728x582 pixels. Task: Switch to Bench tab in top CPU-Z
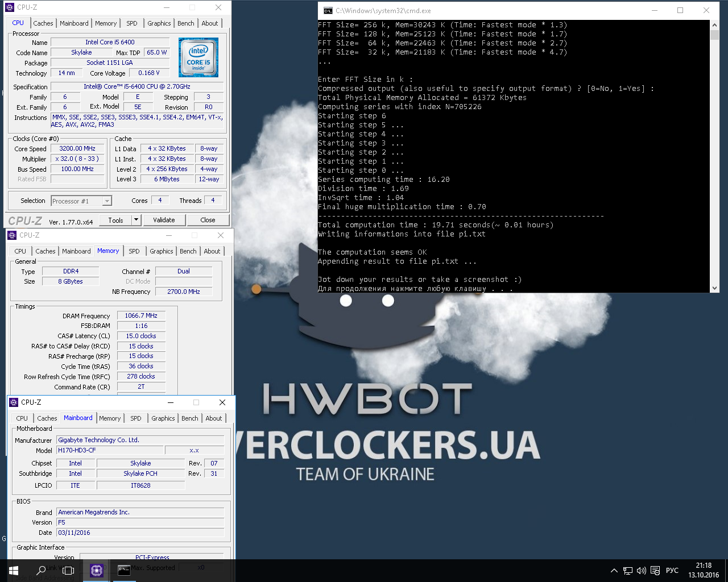(185, 23)
